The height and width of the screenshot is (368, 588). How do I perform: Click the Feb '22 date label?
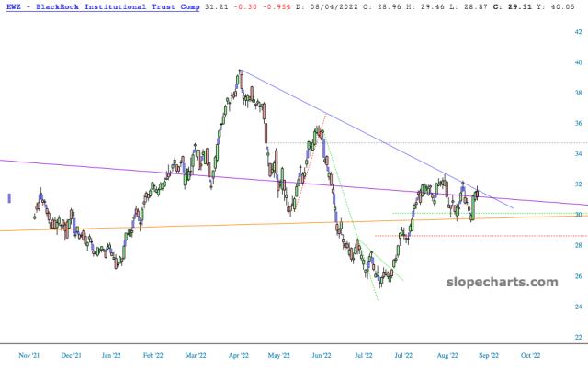point(153,355)
